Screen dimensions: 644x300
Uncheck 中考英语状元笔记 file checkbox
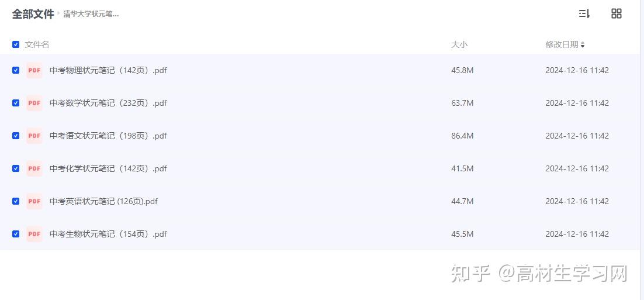pyautogui.click(x=16, y=201)
